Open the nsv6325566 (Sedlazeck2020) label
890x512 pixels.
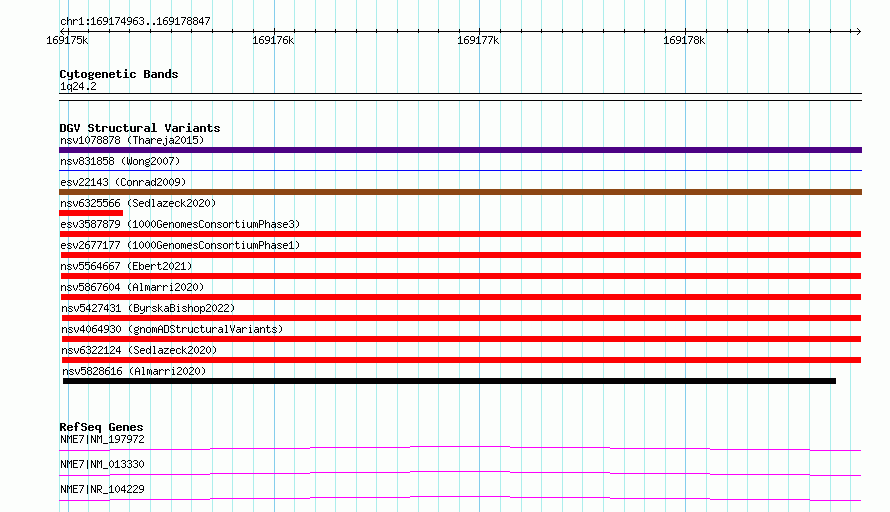pos(138,203)
